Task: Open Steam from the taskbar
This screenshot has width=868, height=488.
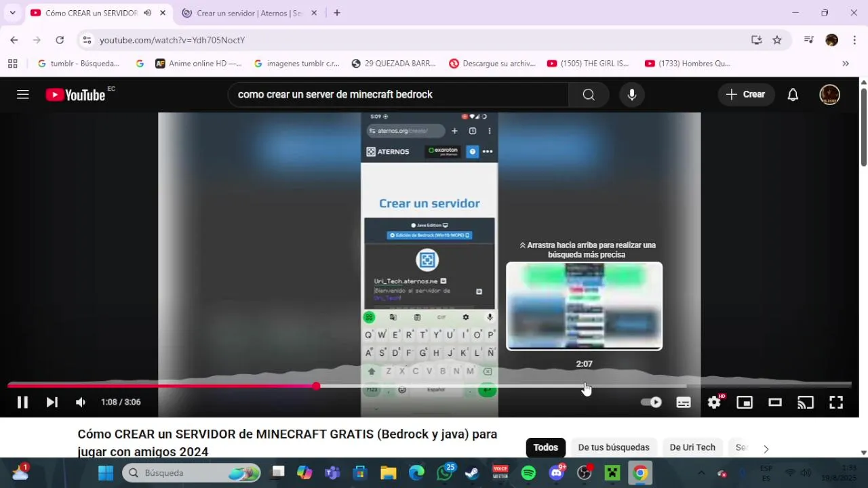Action: (x=471, y=473)
